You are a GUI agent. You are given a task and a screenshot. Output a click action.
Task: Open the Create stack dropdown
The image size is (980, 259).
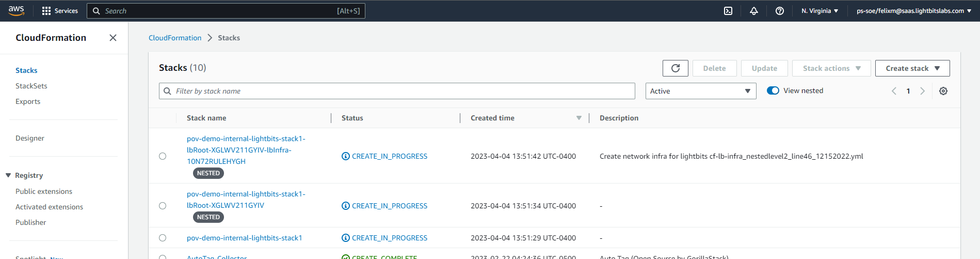(912, 68)
